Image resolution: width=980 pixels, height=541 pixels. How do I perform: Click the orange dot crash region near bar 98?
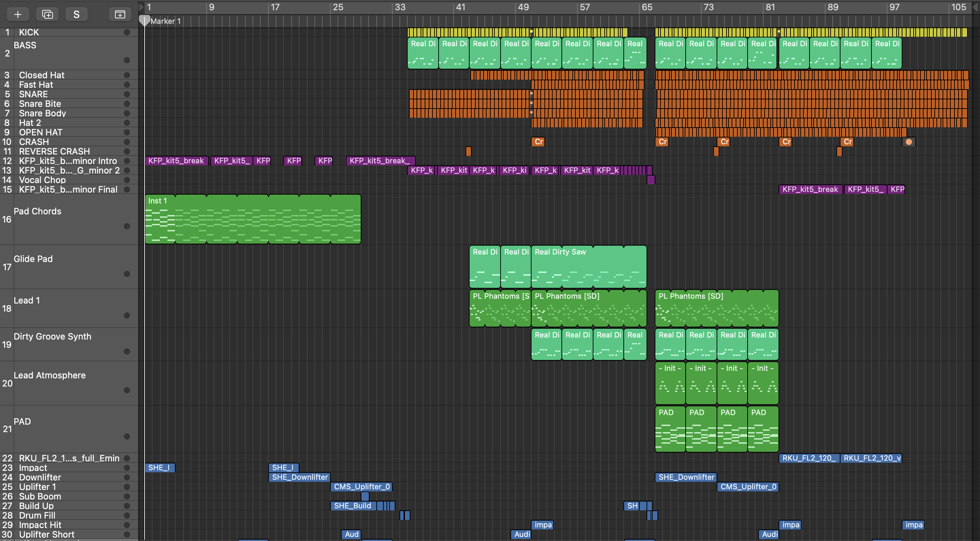click(909, 142)
